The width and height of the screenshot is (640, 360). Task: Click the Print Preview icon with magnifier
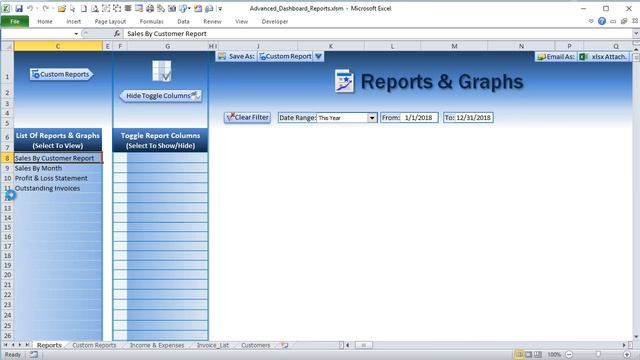[x=95, y=9]
